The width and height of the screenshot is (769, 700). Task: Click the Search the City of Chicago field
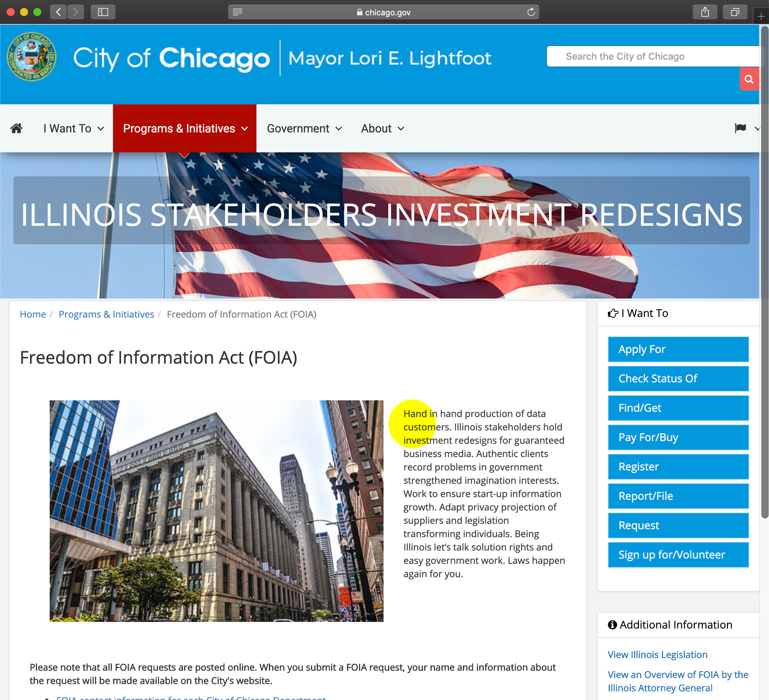653,57
